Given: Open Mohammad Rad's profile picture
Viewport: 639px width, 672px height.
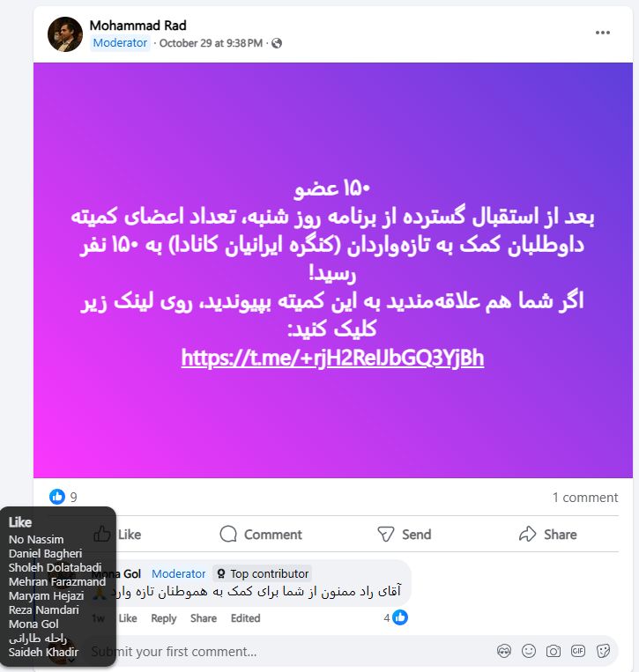Looking at the screenshot, I should [x=65, y=34].
